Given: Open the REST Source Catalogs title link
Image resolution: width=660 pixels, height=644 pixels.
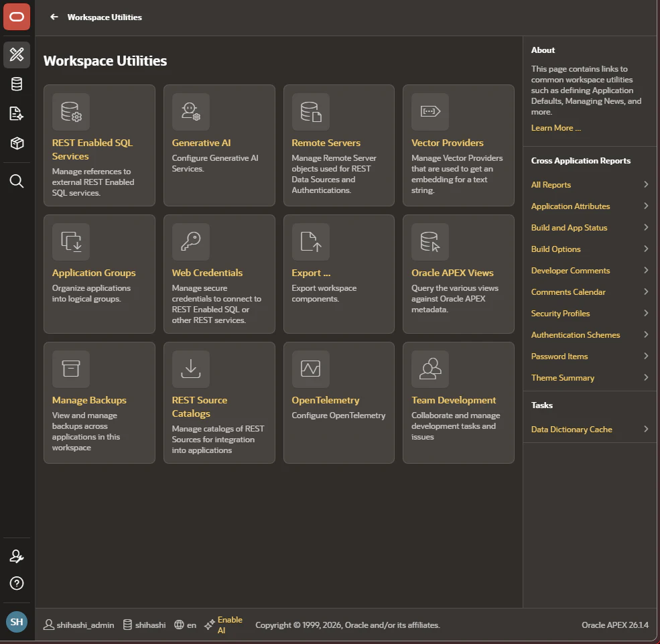Looking at the screenshot, I should pyautogui.click(x=200, y=407).
